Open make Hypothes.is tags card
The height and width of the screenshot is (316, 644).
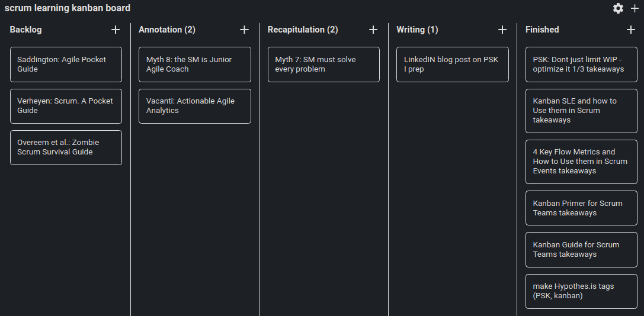pos(581,291)
